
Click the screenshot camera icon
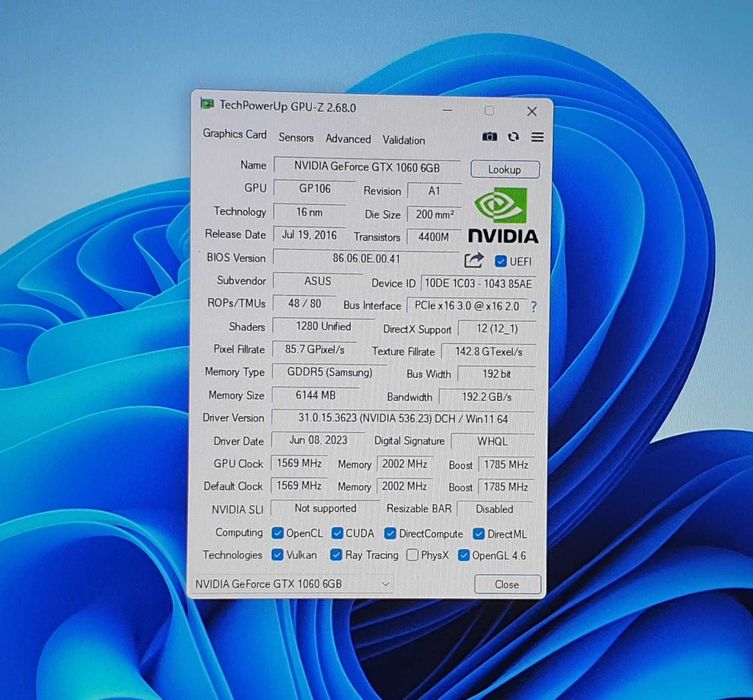click(x=489, y=137)
